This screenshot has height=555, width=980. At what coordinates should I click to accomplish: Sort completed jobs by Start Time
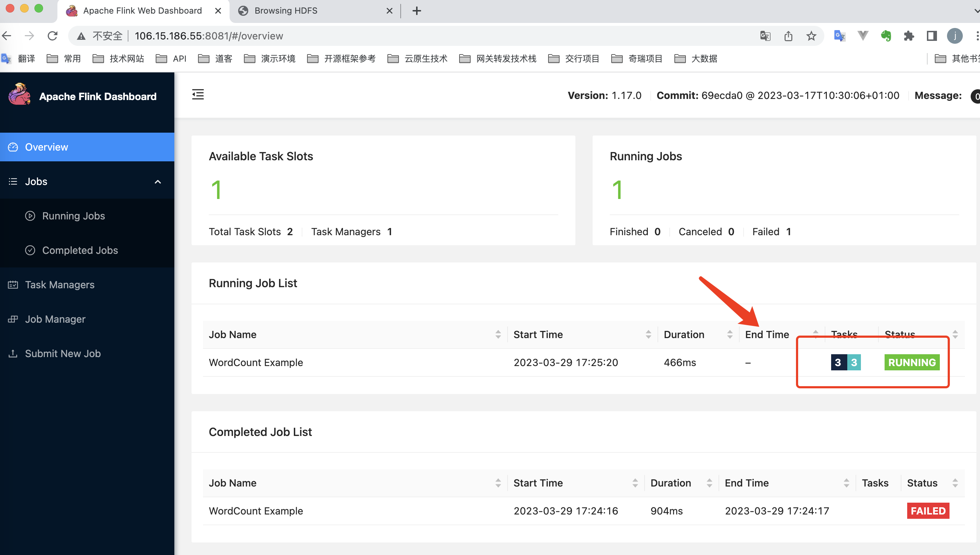(x=635, y=483)
